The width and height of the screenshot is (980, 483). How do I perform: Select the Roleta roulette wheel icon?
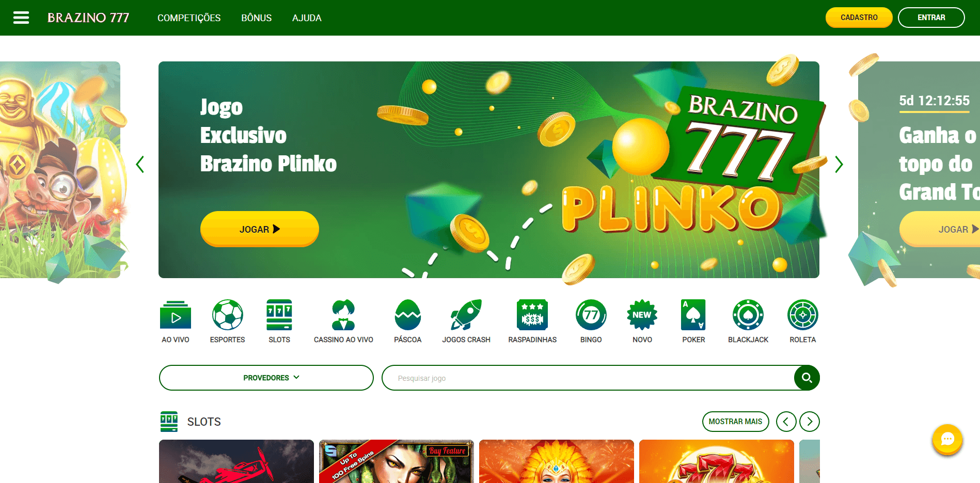[x=803, y=315]
